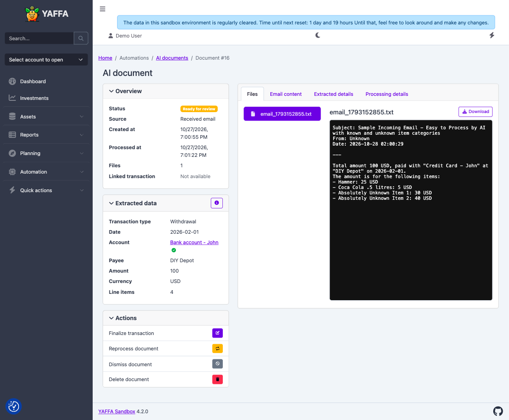This screenshot has height=420, width=509.
Task: Download the email text file
Action: [x=475, y=112]
